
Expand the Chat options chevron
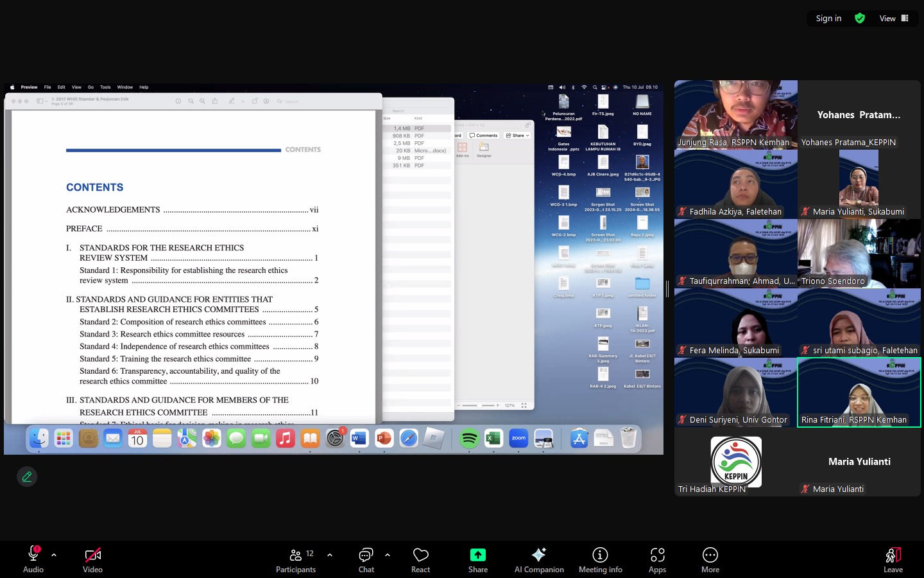[x=388, y=555]
